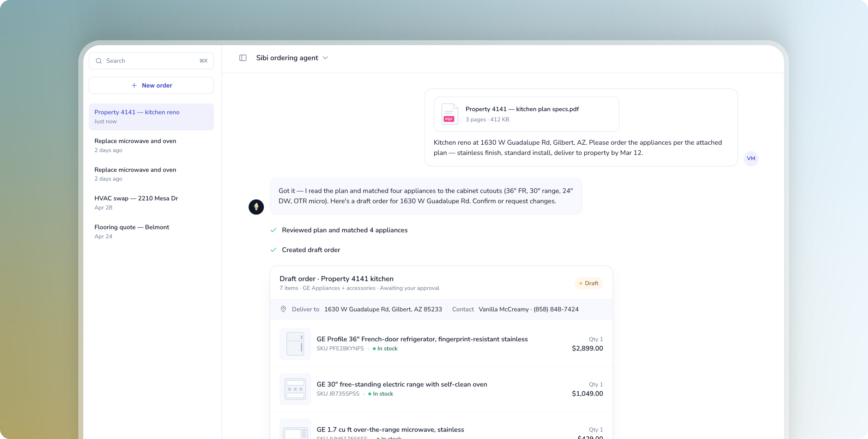Viewport: 868px width, 439px height.
Task: Select the GE 30" free-standing electric range item
Action: pyautogui.click(x=441, y=389)
